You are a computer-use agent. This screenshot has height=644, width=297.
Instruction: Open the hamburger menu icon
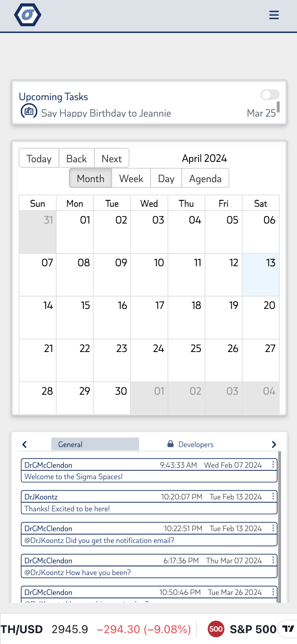pyautogui.click(x=274, y=15)
